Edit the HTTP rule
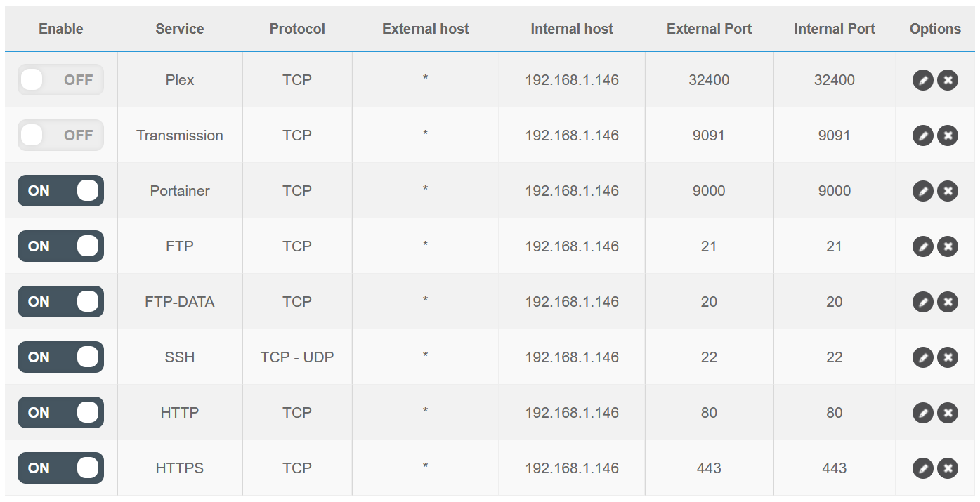Viewport: 980px width, 502px height. [x=922, y=413]
